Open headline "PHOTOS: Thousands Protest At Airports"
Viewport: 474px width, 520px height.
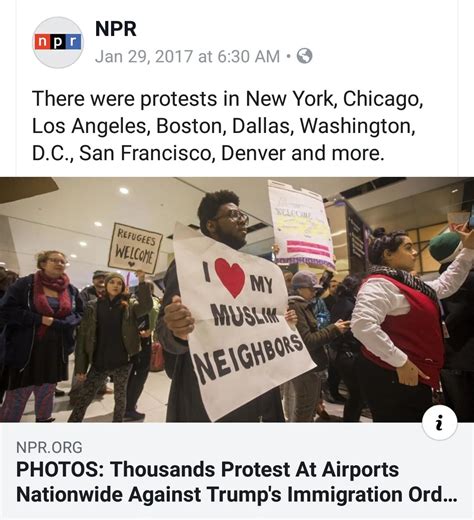tap(207, 469)
